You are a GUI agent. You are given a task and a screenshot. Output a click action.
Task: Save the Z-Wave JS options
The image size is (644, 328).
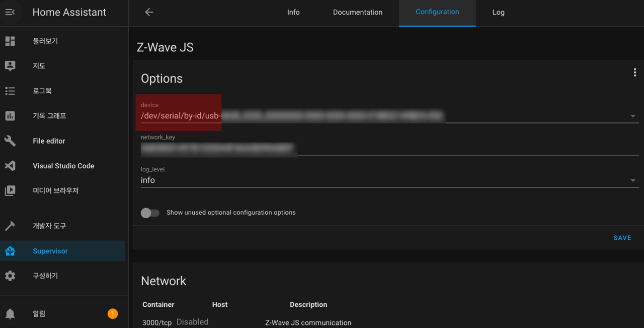click(x=622, y=238)
